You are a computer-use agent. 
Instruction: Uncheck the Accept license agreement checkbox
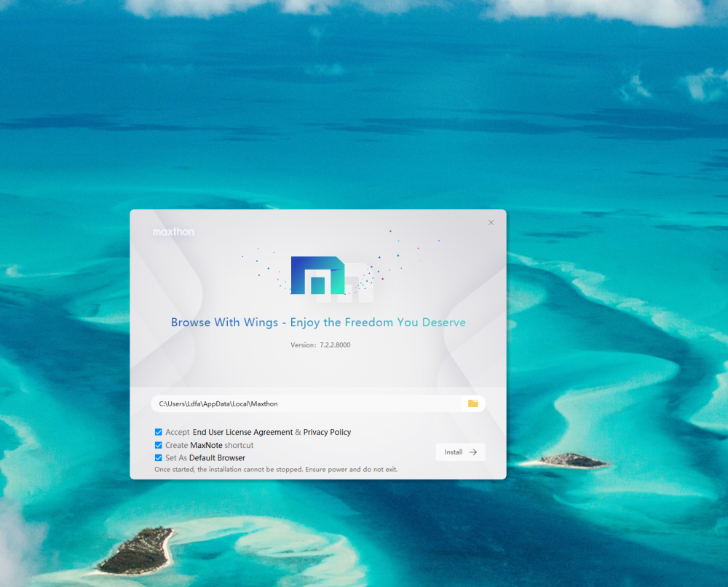(x=159, y=432)
